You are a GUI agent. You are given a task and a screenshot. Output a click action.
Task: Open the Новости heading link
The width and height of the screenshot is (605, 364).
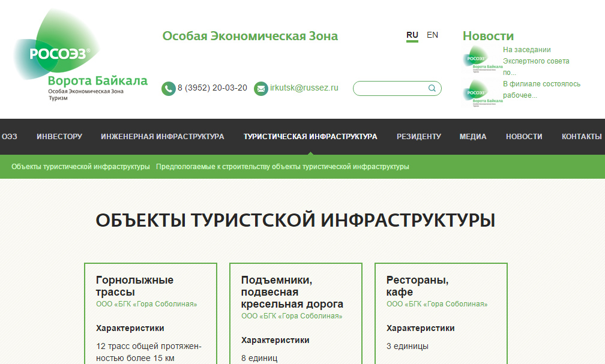pos(488,36)
